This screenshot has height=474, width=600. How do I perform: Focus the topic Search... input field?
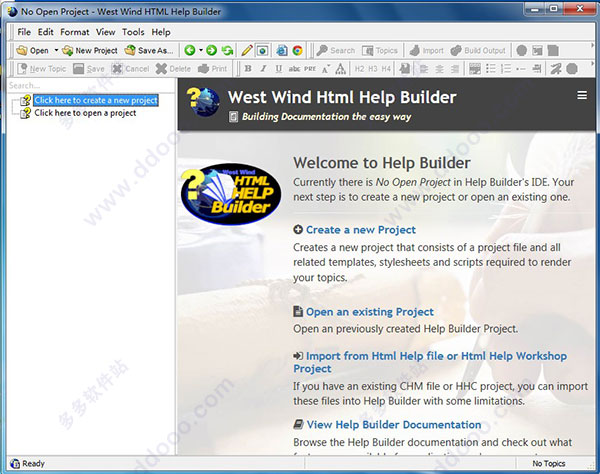pos(90,85)
